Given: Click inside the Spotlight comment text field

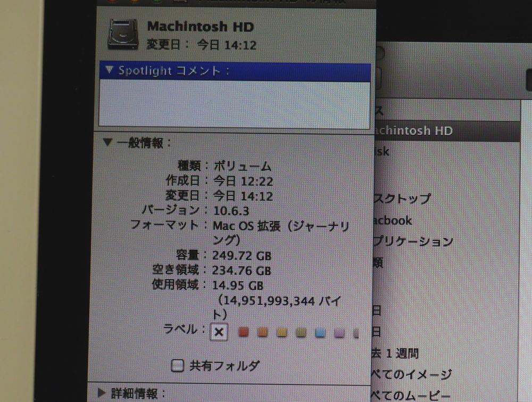Looking at the screenshot, I should coord(235,104).
